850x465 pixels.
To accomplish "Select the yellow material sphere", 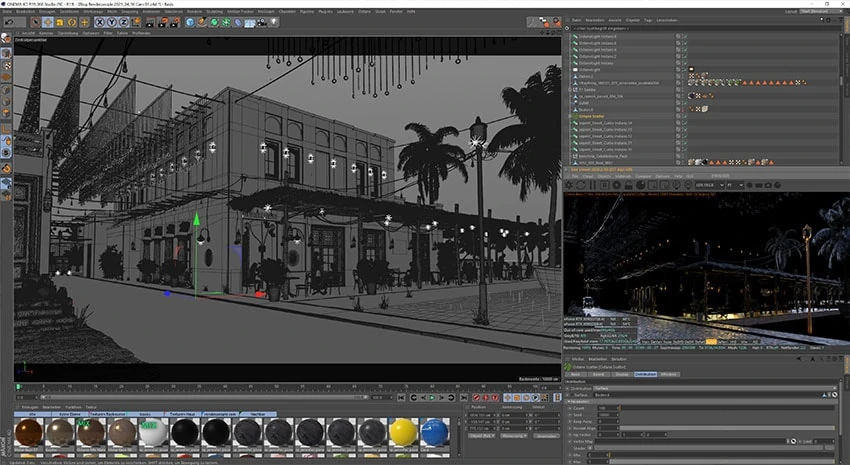I will [x=403, y=432].
